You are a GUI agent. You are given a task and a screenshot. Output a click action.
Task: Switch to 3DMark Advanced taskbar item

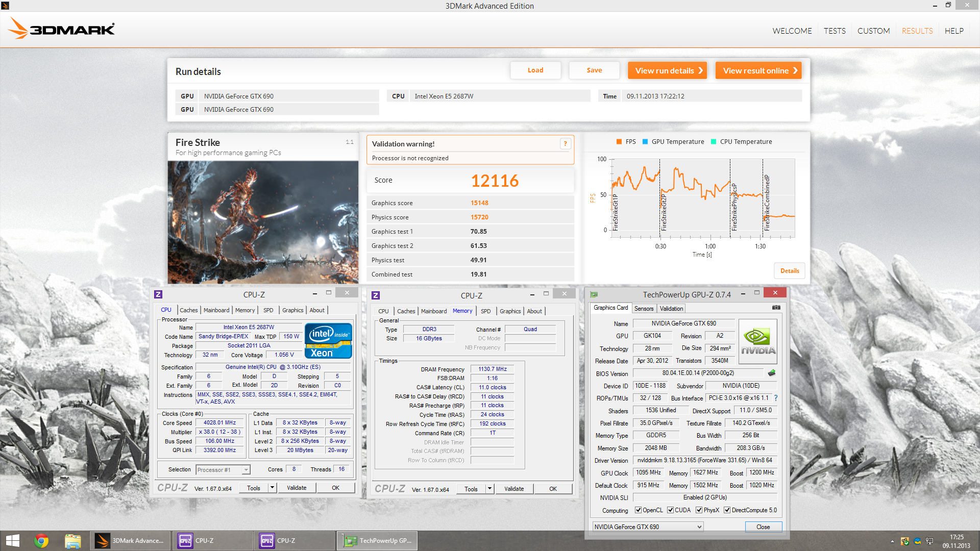pos(130,541)
